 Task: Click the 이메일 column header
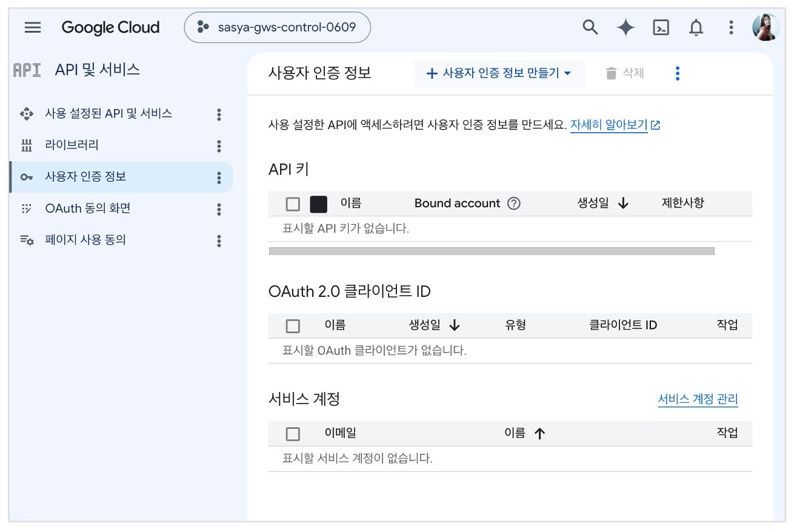341,433
